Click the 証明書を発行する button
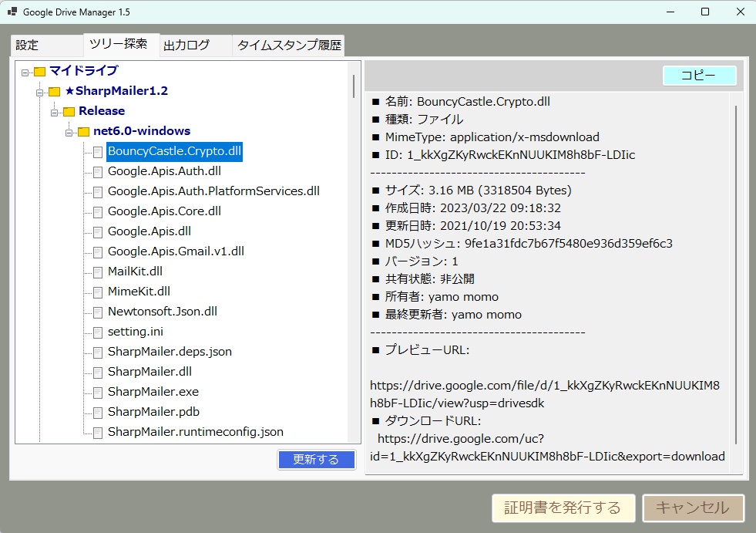The image size is (756, 533). click(563, 508)
